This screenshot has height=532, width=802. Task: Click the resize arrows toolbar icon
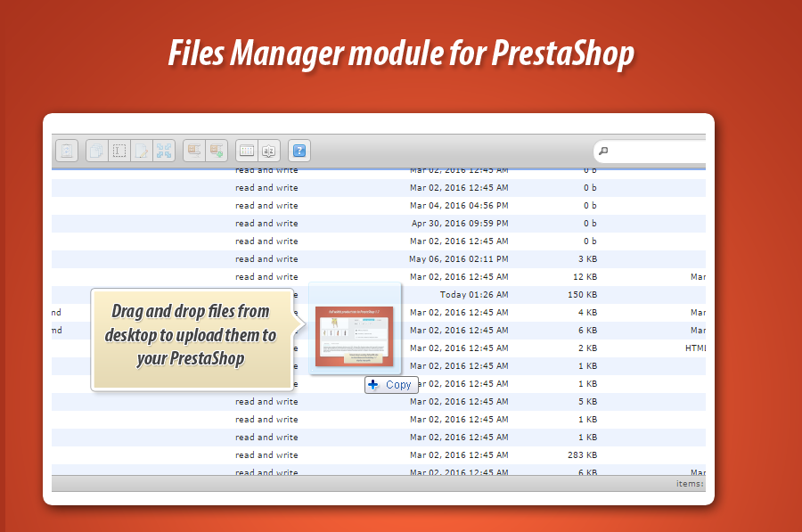coord(163,151)
